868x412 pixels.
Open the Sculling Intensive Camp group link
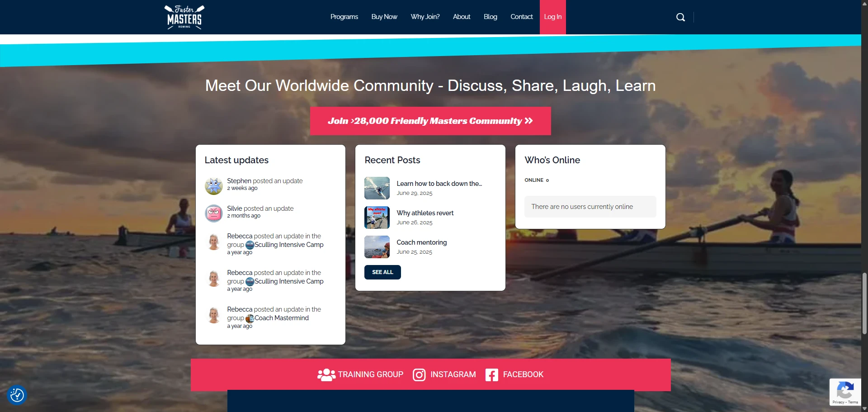(289, 245)
